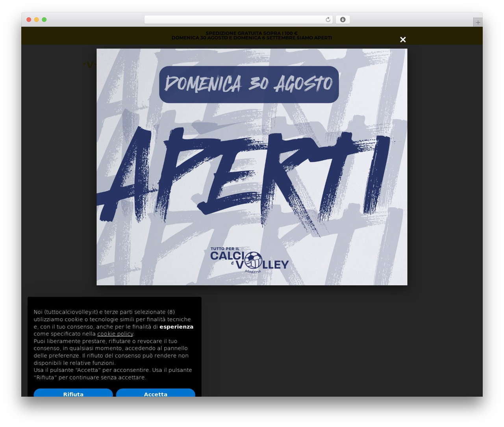Click the browser address bar field
Screen dimensions: 504x427
tap(239, 20)
